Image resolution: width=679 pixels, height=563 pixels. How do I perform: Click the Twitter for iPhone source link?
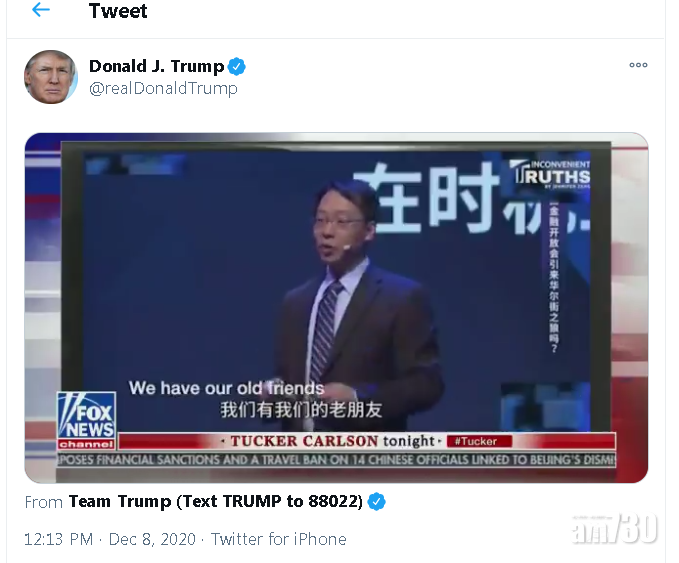(x=278, y=539)
